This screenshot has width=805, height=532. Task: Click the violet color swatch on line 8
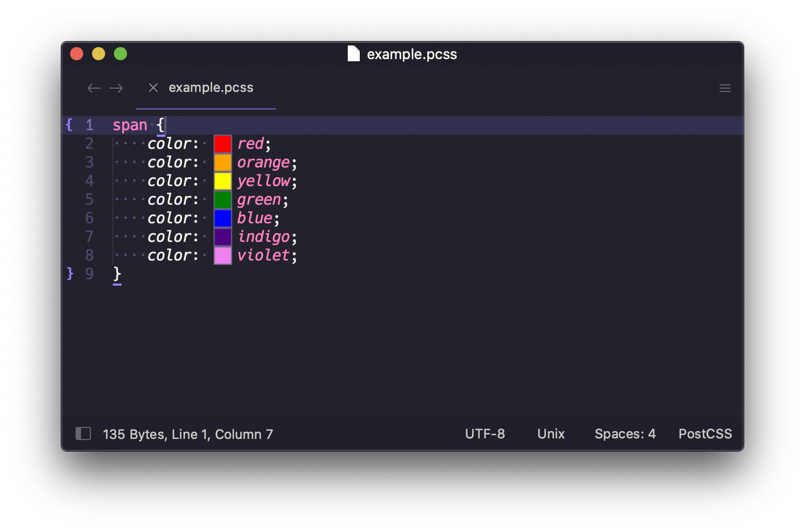(223, 255)
